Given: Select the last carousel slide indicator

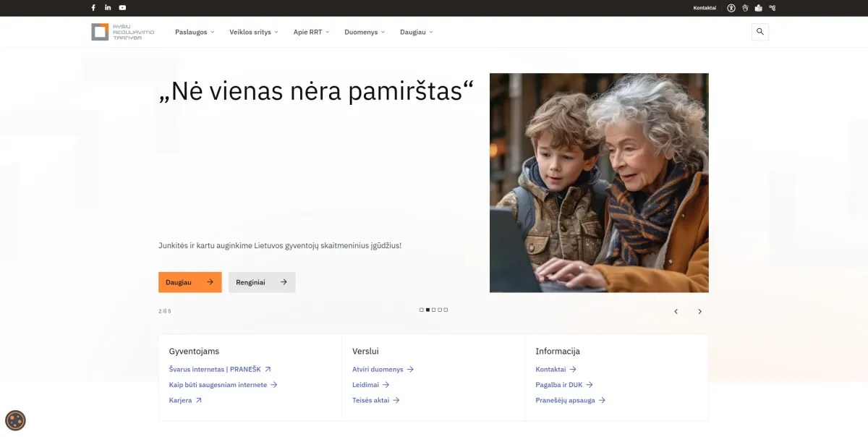Looking at the screenshot, I should tap(446, 310).
